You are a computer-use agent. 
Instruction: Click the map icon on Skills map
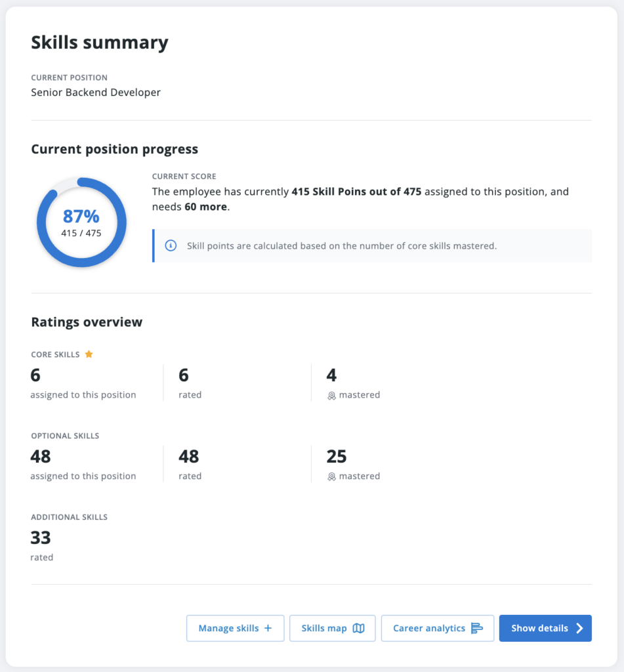coord(358,628)
